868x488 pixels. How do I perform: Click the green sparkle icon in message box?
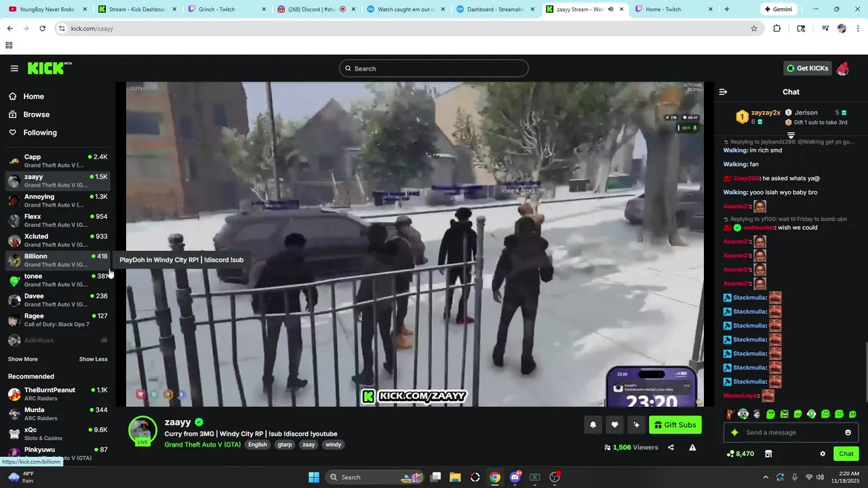[734, 432]
